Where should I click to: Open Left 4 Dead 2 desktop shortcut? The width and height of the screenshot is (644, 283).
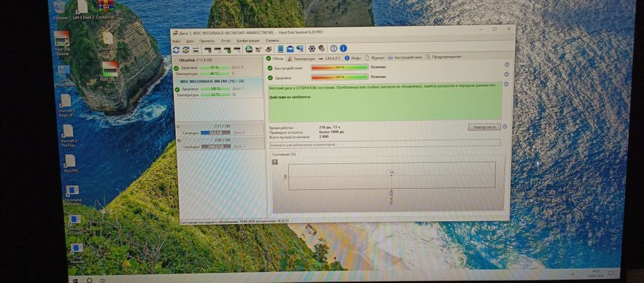pos(83,10)
